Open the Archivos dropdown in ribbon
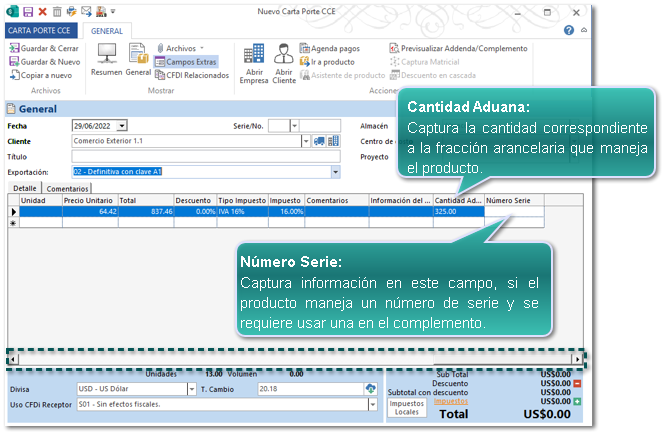 pos(180,48)
